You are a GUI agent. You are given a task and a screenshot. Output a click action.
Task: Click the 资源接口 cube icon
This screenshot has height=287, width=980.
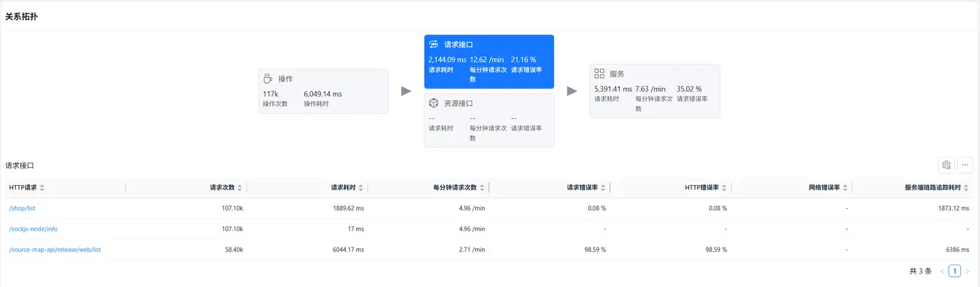[x=434, y=103]
